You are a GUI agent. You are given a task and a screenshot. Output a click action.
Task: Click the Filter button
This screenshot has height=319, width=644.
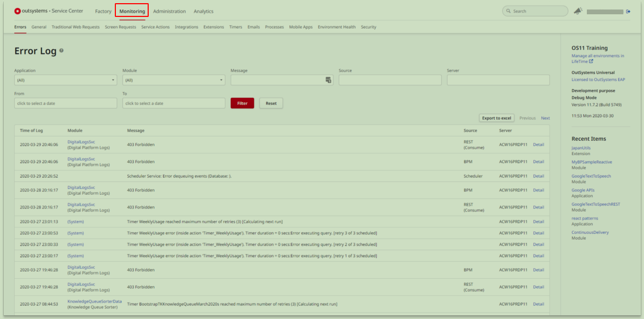pyautogui.click(x=242, y=103)
